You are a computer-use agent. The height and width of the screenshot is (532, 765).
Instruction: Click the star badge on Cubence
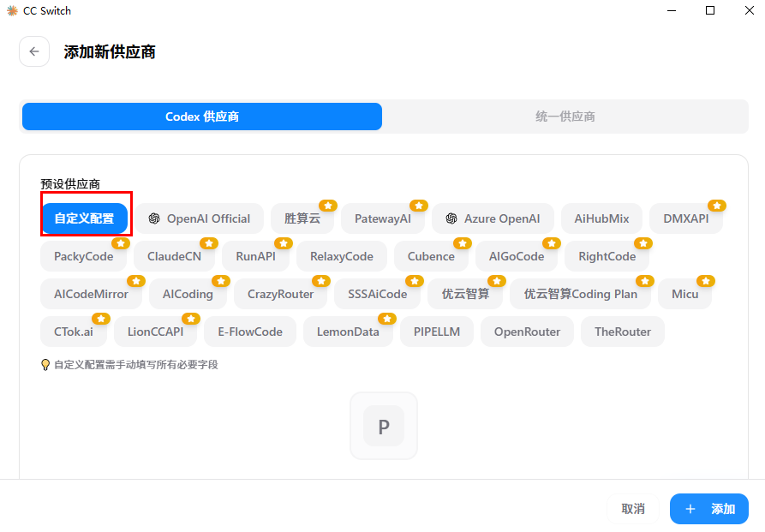tap(463, 243)
